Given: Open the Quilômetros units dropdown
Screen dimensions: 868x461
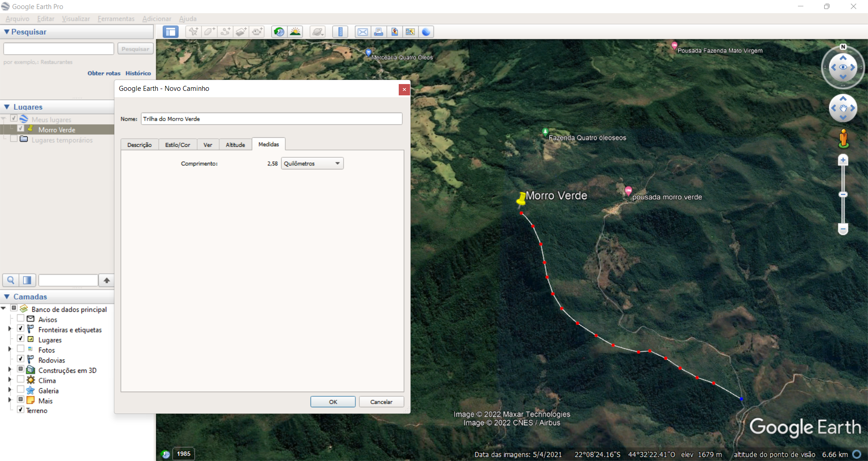Looking at the screenshot, I should point(312,164).
